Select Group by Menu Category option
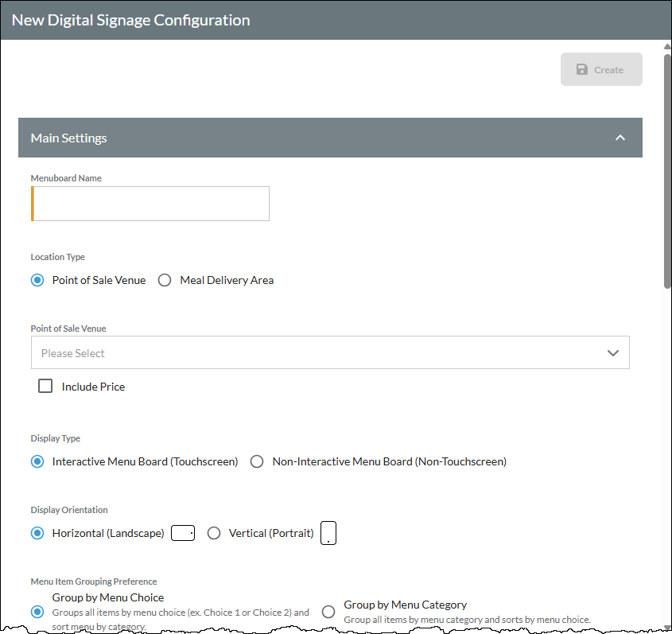Viewport: 672px width, 634px height. [328, 612]
